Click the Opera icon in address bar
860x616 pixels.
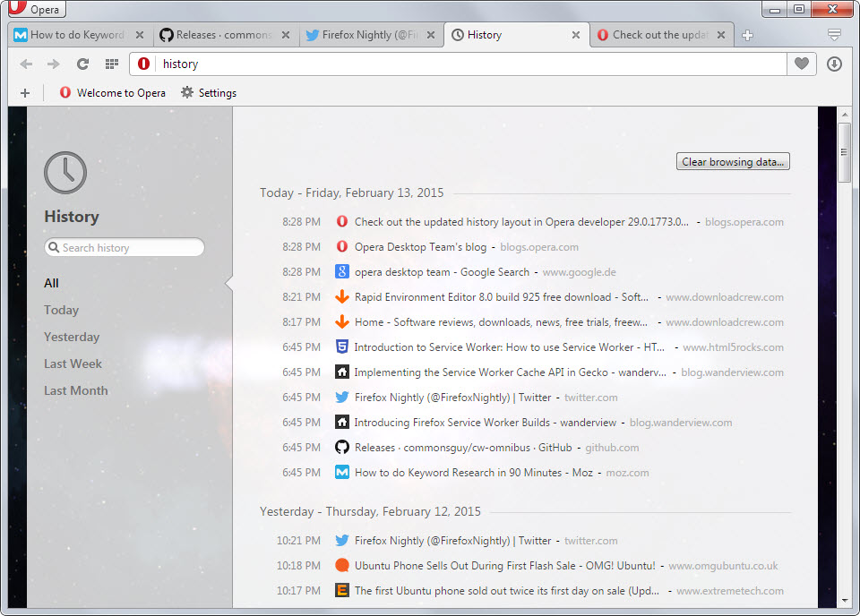(x=143, y=64)
